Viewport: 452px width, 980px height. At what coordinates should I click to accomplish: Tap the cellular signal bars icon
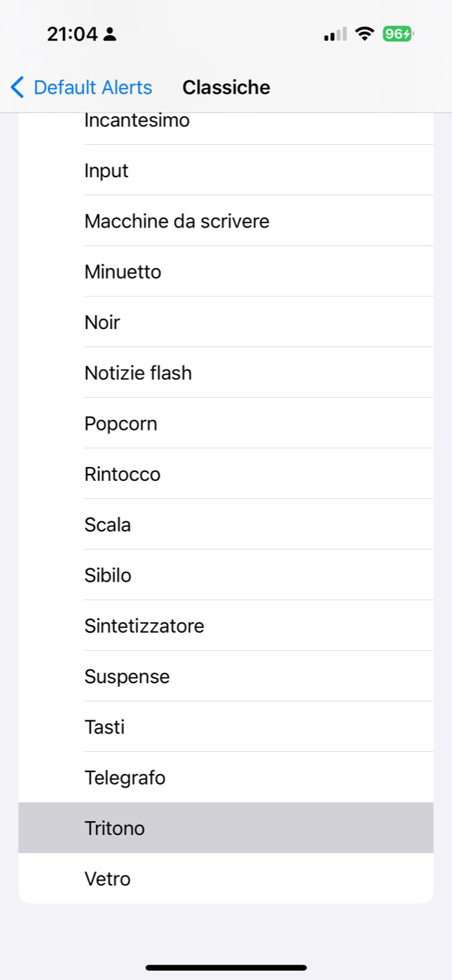(x=335, y=34)
